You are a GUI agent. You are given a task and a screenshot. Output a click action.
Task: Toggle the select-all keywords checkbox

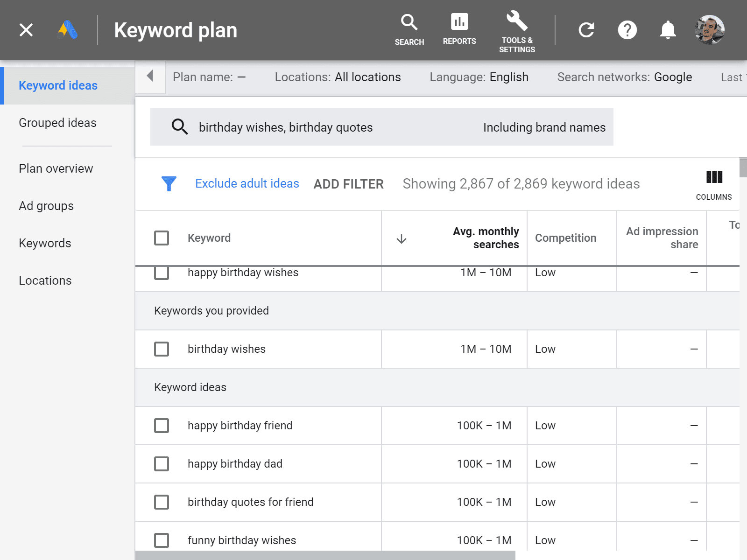click(x=162, y=238)
